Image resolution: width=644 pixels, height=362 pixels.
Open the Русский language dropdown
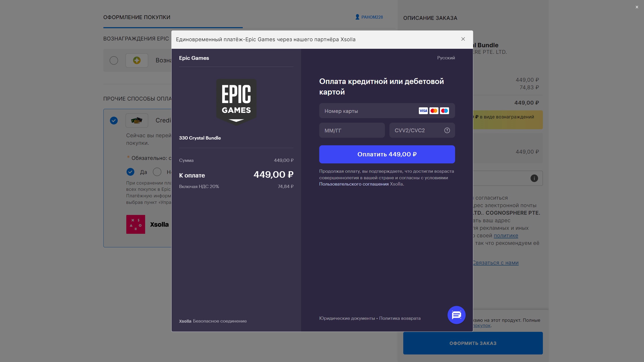point(446,58)
